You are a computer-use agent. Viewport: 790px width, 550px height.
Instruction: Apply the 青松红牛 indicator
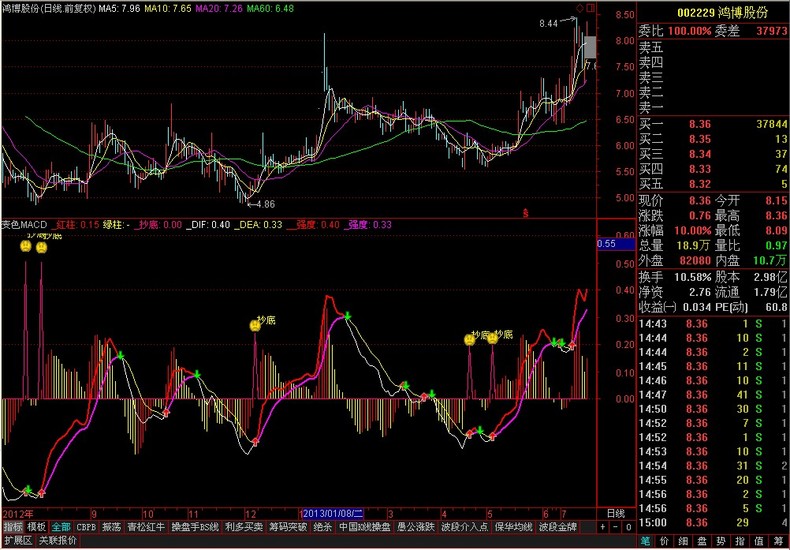coord(147,526)
